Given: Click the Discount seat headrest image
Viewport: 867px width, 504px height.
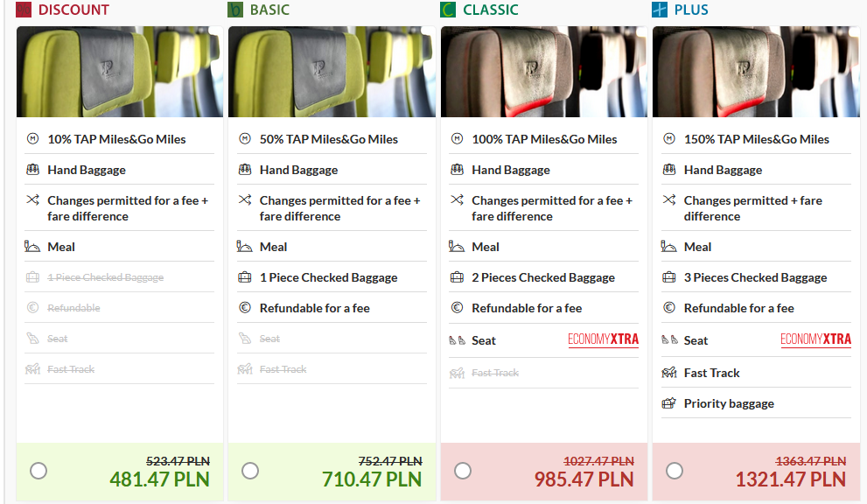Looking at the screenshot, I should (120, 72).
